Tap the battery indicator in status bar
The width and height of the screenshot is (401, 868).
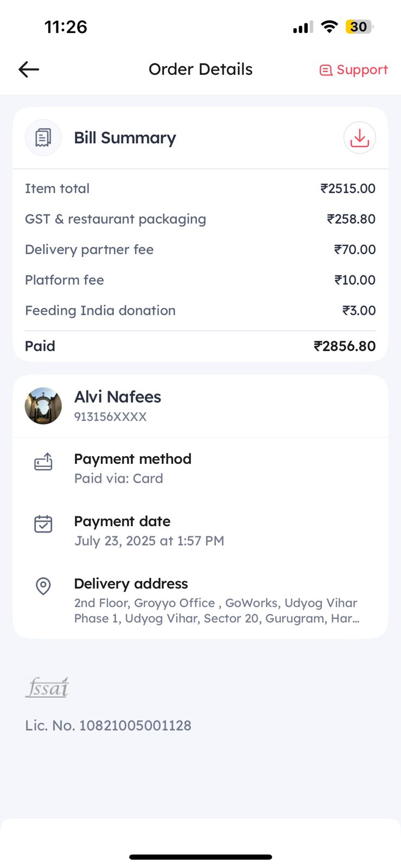tap(359, 27)
